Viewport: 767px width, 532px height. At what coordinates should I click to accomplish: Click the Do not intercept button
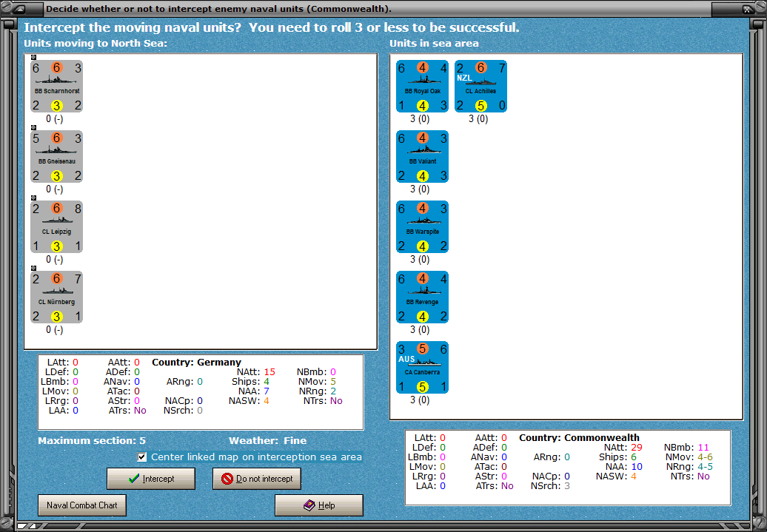coord(257,479)
